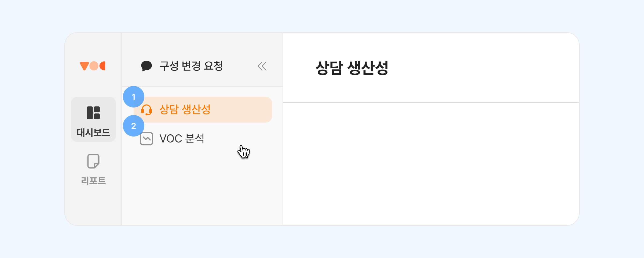Click the blank submenu space below VOC 분석
The width and height of the screenshot is (644, 258).
pyautogui.click(x=202, y=188)
